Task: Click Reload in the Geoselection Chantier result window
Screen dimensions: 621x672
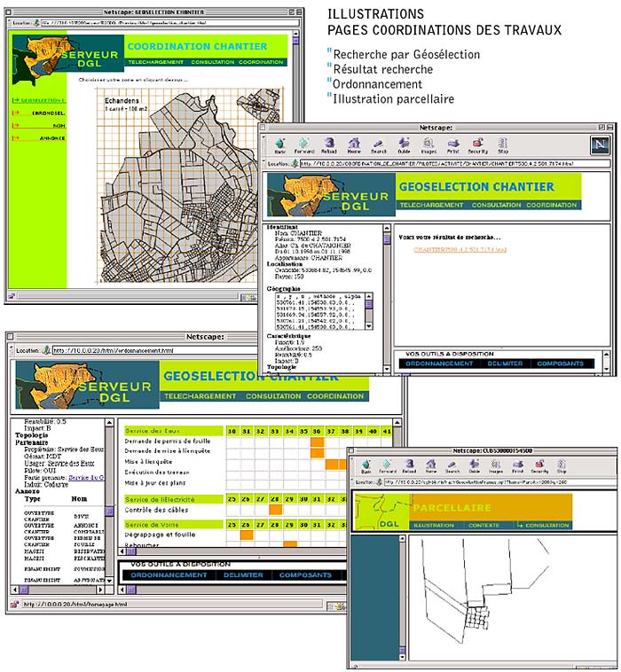Action: point(329,145)
